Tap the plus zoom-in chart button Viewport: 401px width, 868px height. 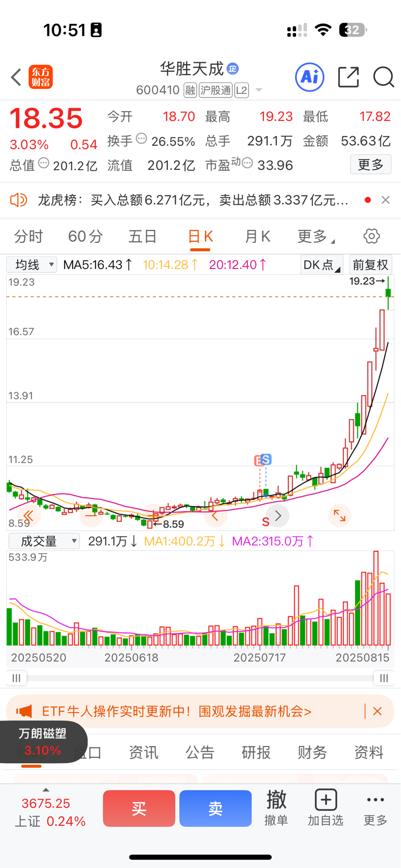click(x=153, y=516)
